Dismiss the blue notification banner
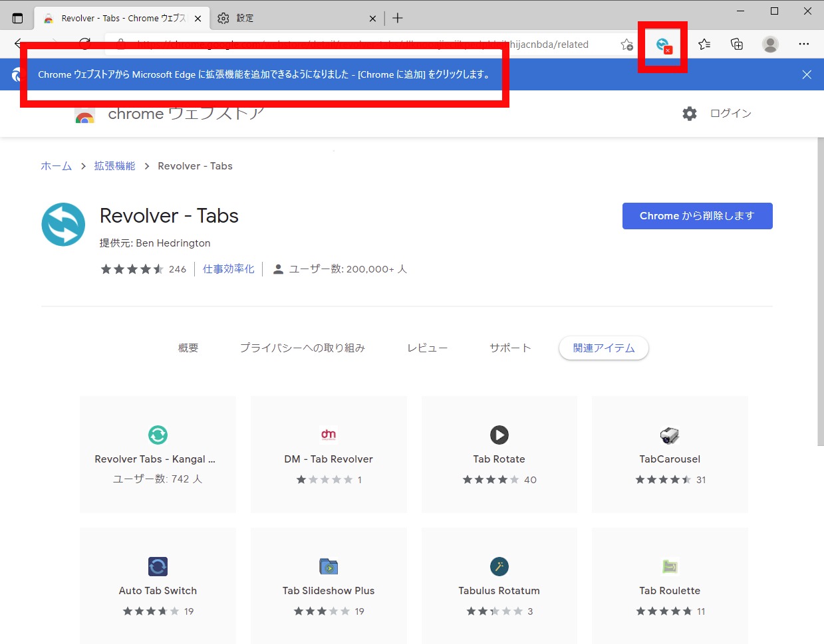 tap(806, 74)
